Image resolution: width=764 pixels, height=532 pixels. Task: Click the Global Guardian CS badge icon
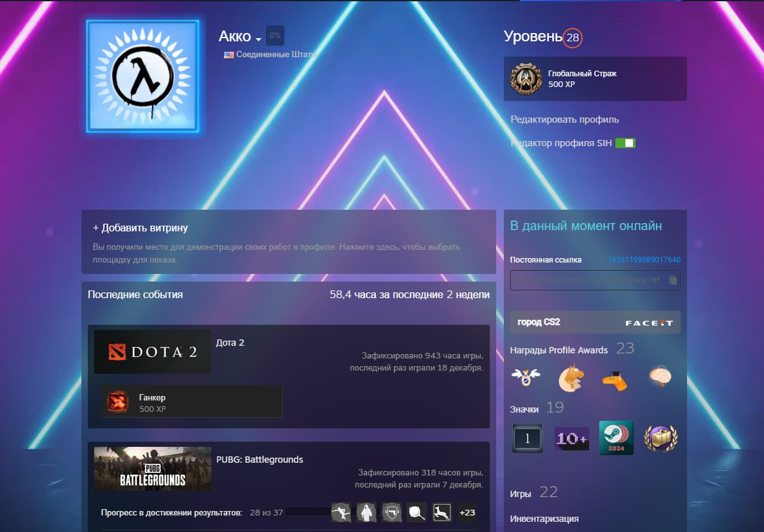point(526,79)
